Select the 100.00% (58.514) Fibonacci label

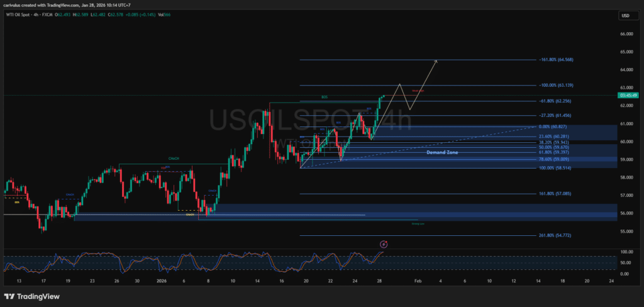pos(555,168)
